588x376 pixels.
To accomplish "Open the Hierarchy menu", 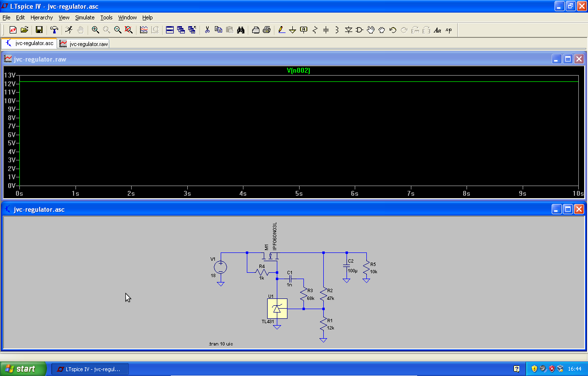I will [x=42, y=17].
